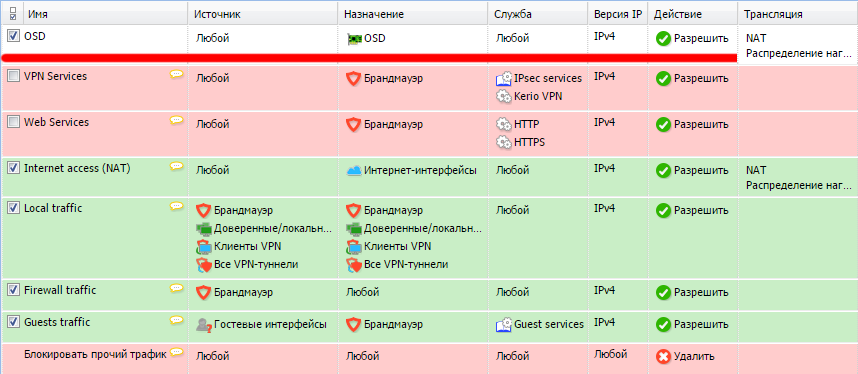Click IPv4 cell in VPN Services row

(605, 76)
